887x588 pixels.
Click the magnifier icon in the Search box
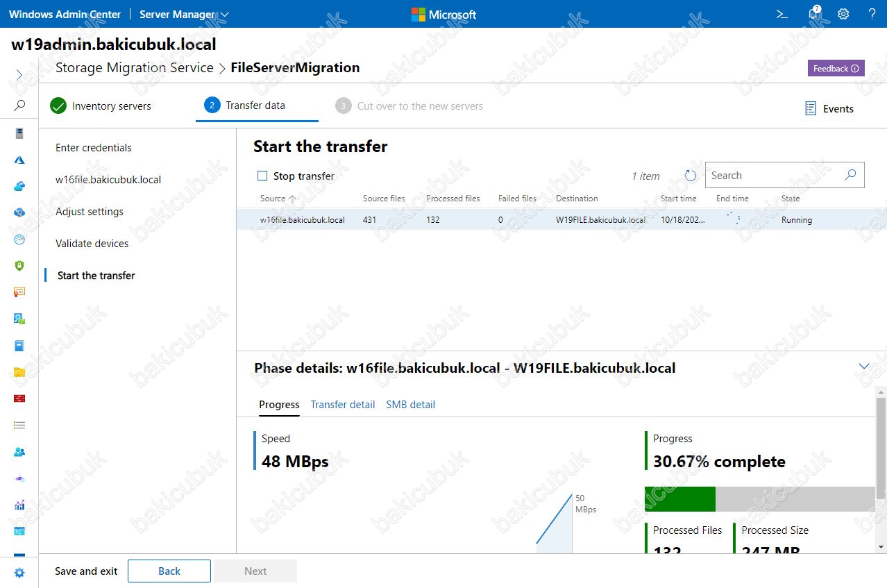tap(850, 175)
